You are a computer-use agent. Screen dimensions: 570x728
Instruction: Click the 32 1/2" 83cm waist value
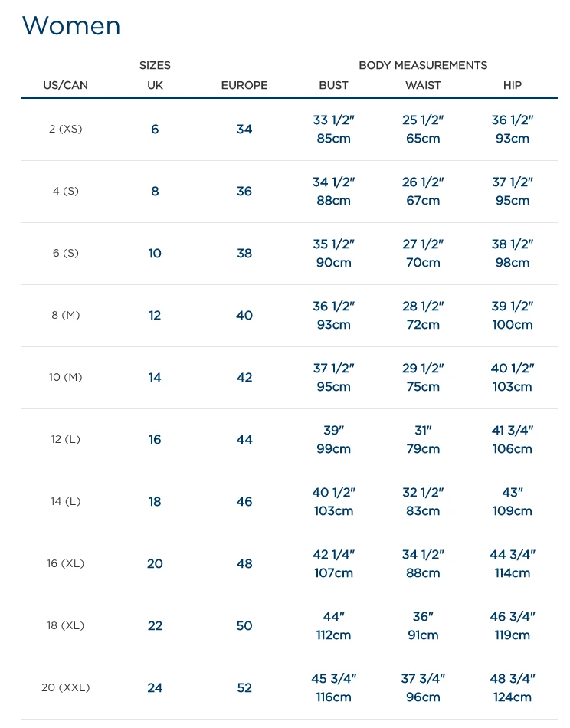tap(423, 501)
